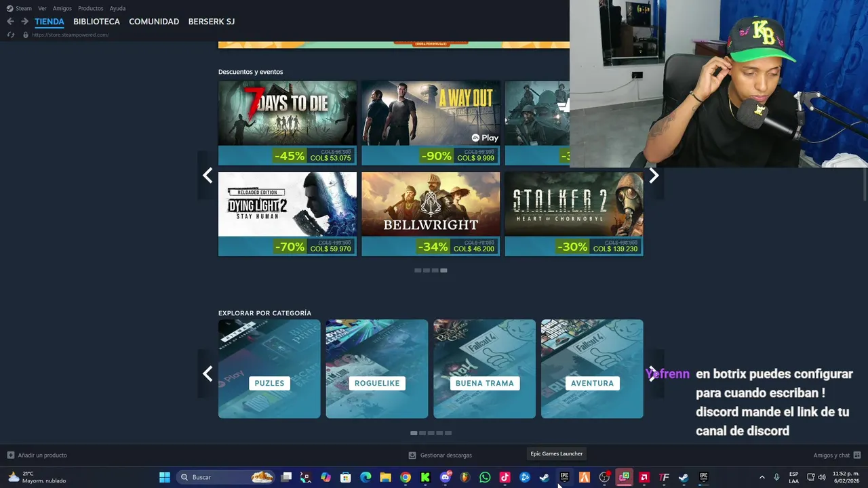The width and height of the screenshot is (868, 488).
Task: Go back with the Steam back arrow
Action: click(10, 22)
